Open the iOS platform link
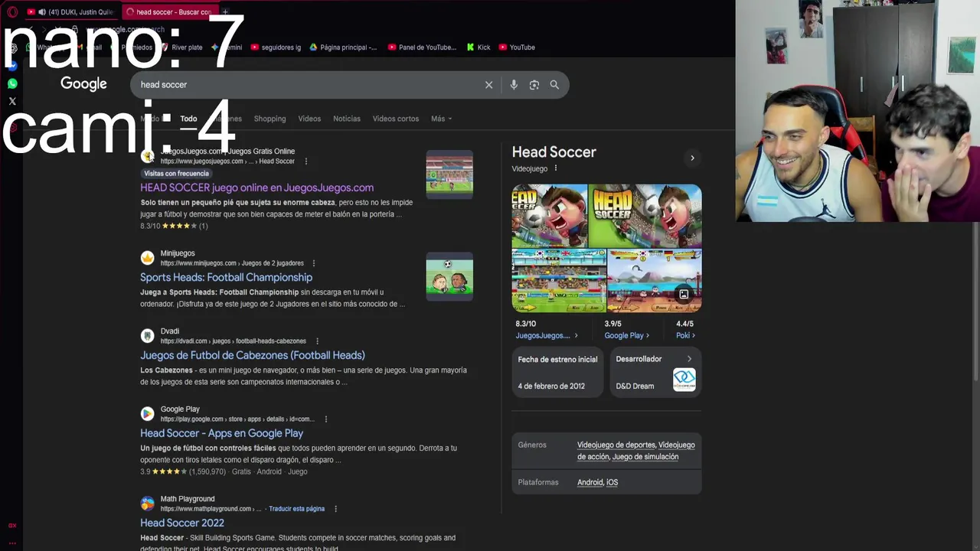The width and height of the screenshot is (980, 551). click(x=612, y=482)
